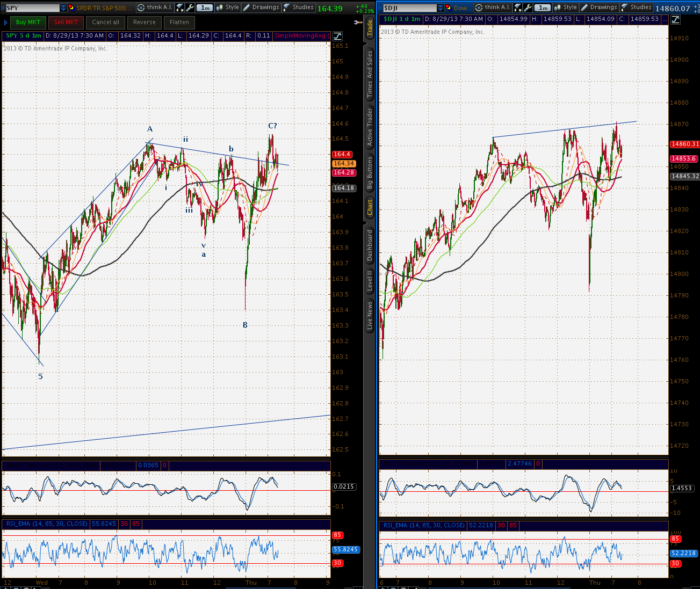700x589 pixels.
Task: Click the 14860.31 red bubble on $DJI axis
Action: 685,144
